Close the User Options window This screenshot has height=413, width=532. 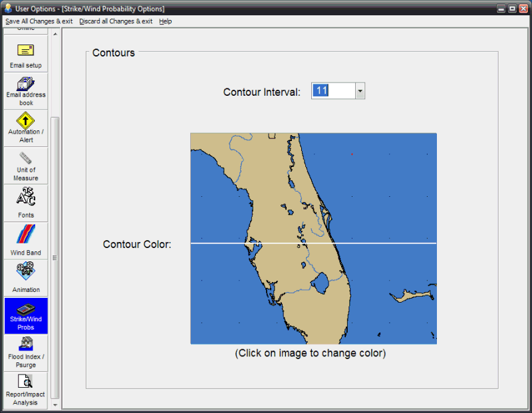pos(523,9)
